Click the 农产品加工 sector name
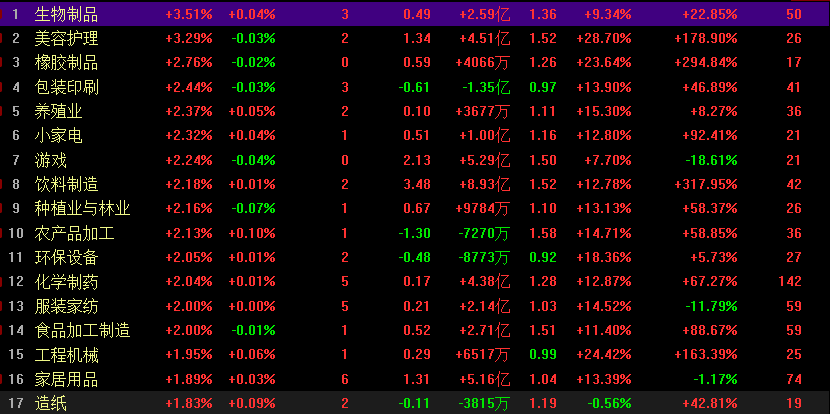This screenshot has width=830, height=414. 74,233
